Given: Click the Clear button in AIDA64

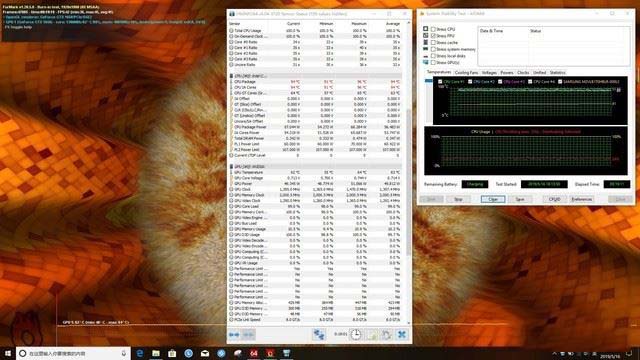Looking at the screenshot, I should [493, 199].
